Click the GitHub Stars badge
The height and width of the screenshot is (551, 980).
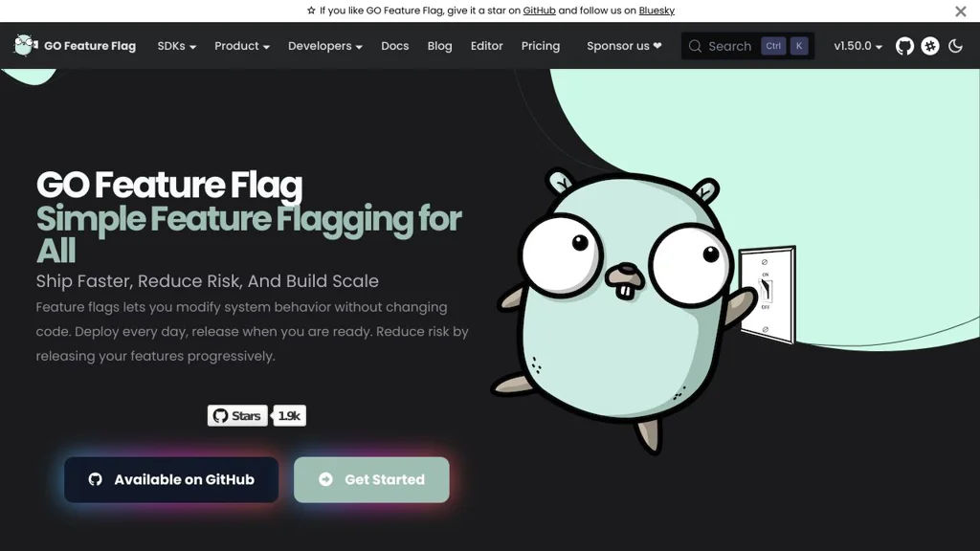(x=237, y=415)
